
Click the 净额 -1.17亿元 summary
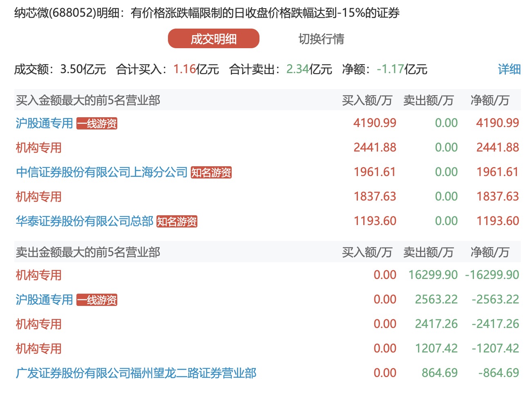(385, 69)
